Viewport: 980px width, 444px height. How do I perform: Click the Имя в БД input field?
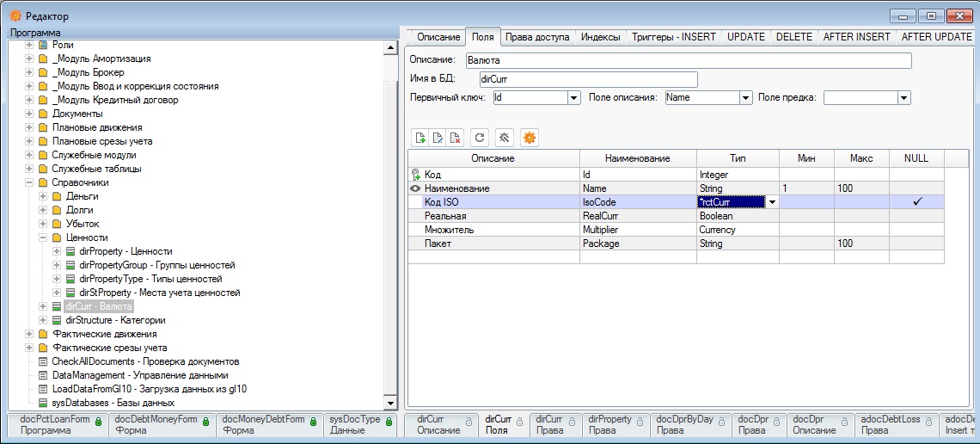click(588, 79)
